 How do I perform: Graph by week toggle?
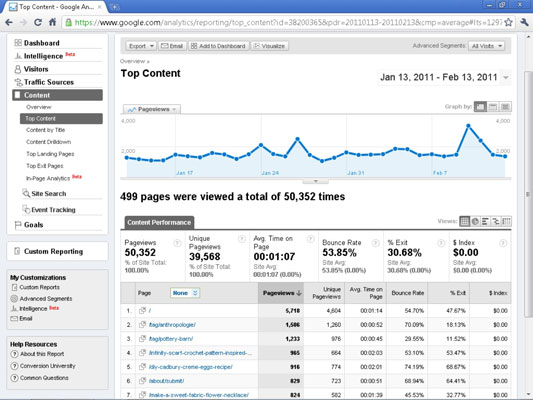[493, 107]
